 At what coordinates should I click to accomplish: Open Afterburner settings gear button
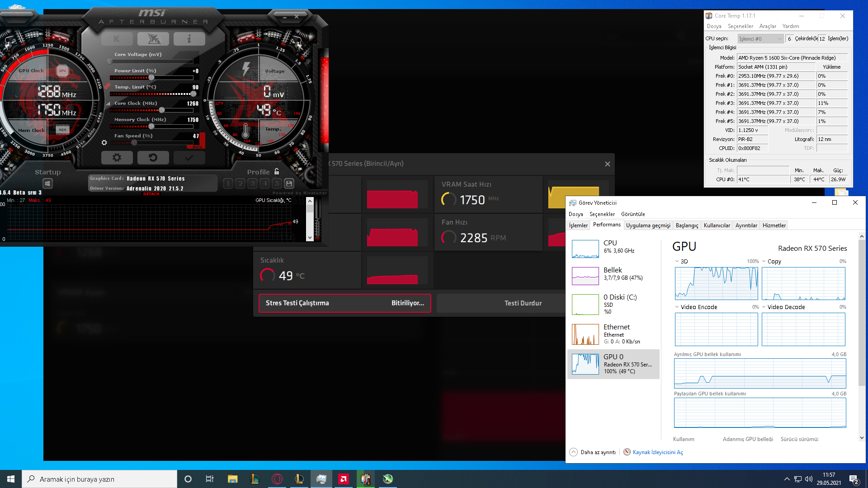pyautogui.click(x=117, y=158)
